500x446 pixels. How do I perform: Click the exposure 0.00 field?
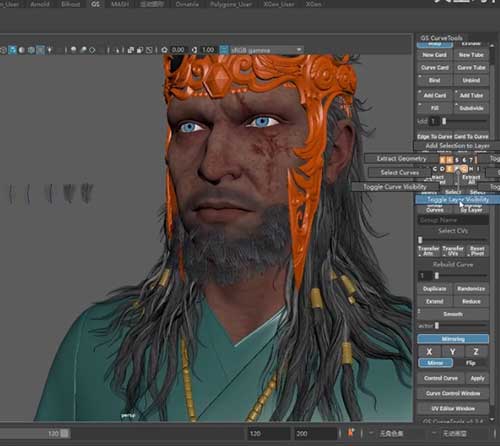[178, 50]
